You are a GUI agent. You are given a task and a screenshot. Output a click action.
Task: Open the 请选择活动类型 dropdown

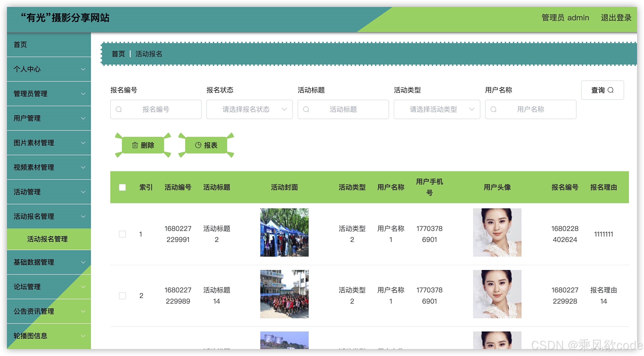(437, 109)
